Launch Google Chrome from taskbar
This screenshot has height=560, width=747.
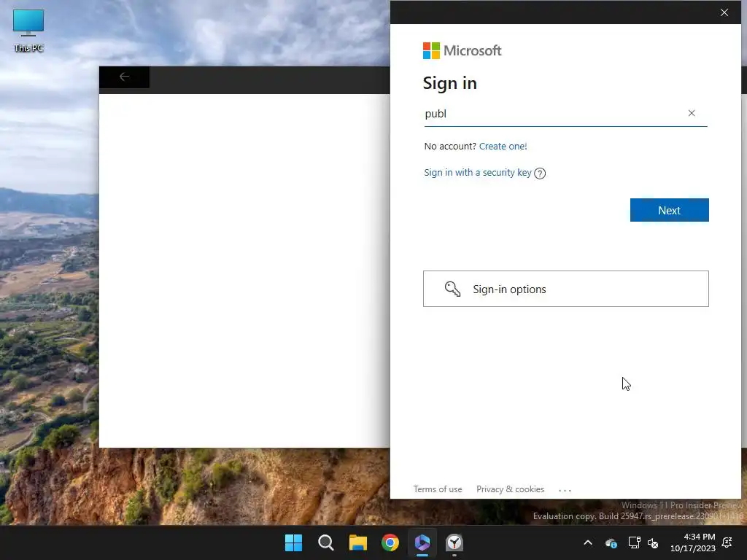390,542
